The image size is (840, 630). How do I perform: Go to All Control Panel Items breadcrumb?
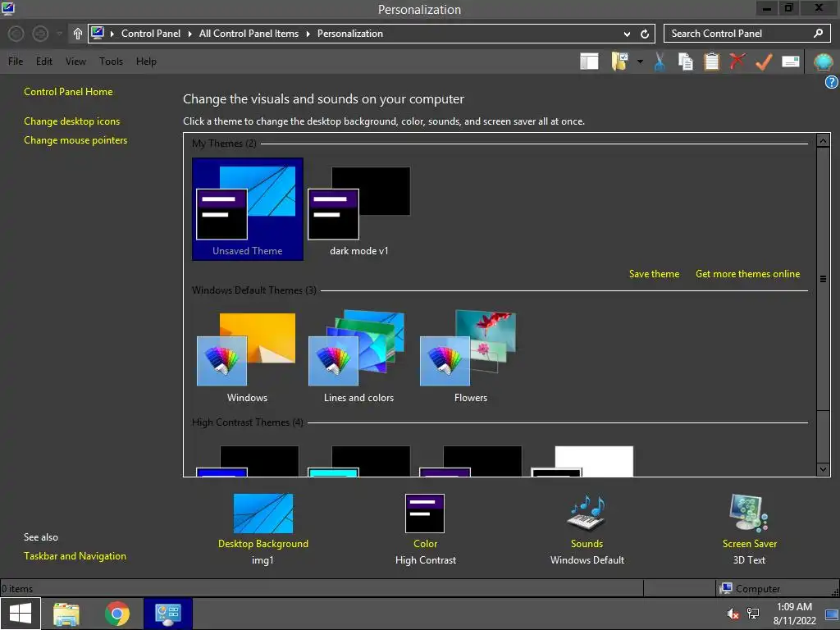click(249, 33)
